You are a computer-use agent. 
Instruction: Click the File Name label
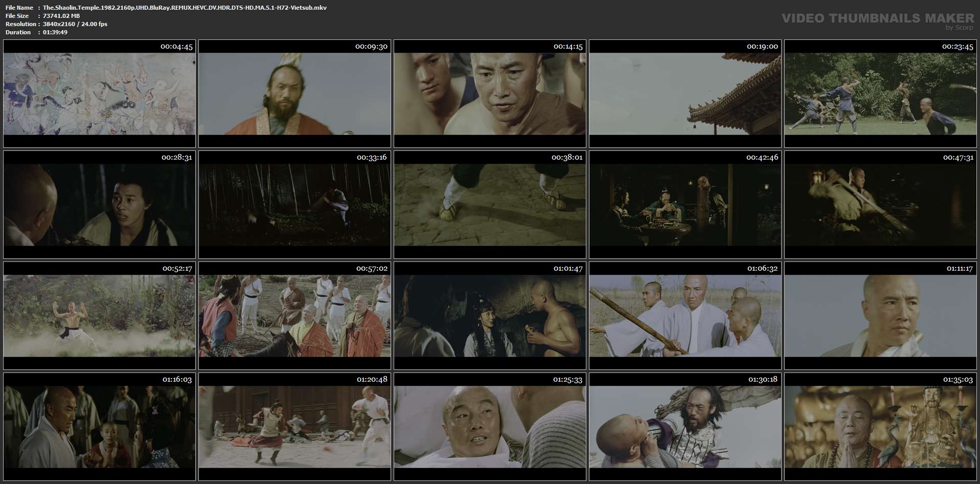click(19, 8)
